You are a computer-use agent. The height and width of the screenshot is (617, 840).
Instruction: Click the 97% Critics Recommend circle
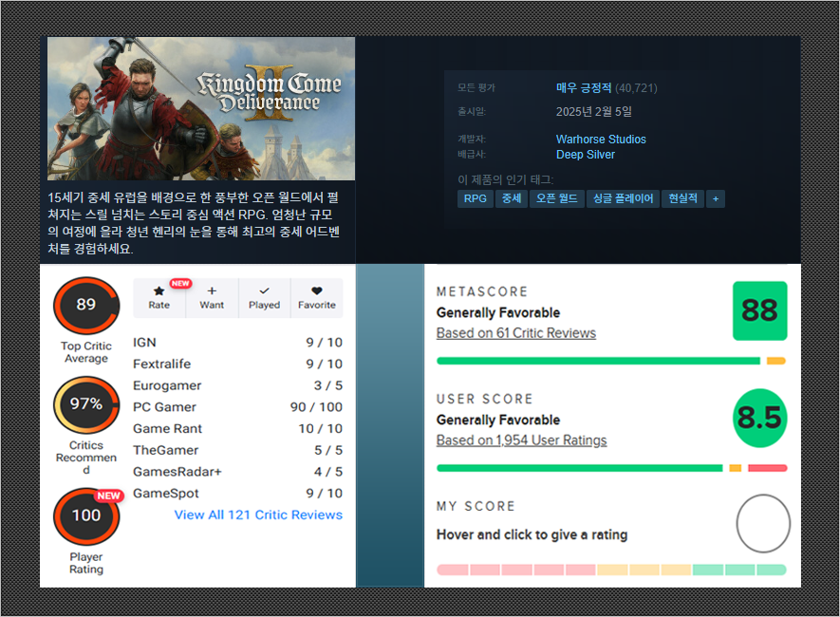pyautogui.click(x=86, y=404)
